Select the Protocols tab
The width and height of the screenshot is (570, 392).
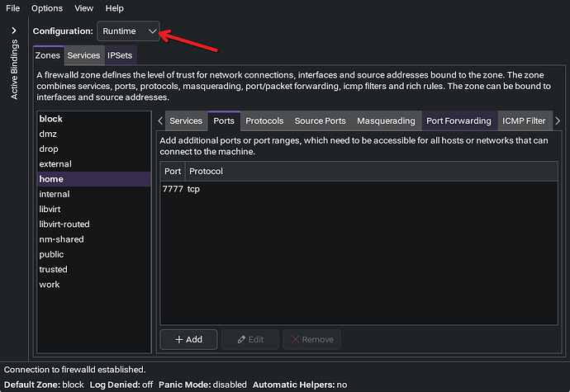click(x=264, y=120)
